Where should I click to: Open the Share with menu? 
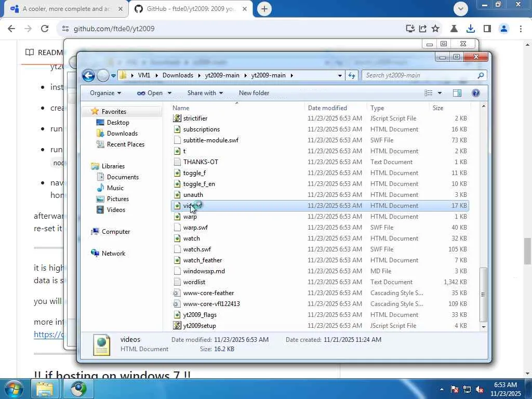tap(205, 93)
